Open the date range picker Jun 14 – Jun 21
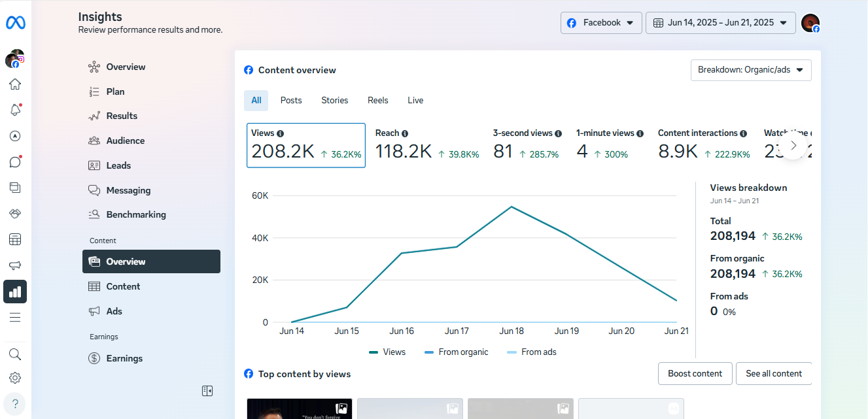 [720, 23]
